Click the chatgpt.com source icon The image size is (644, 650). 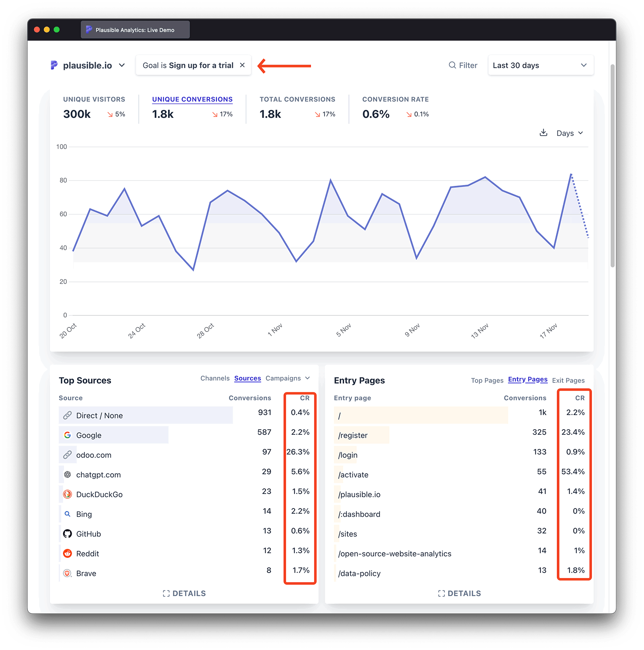(68, 475)
